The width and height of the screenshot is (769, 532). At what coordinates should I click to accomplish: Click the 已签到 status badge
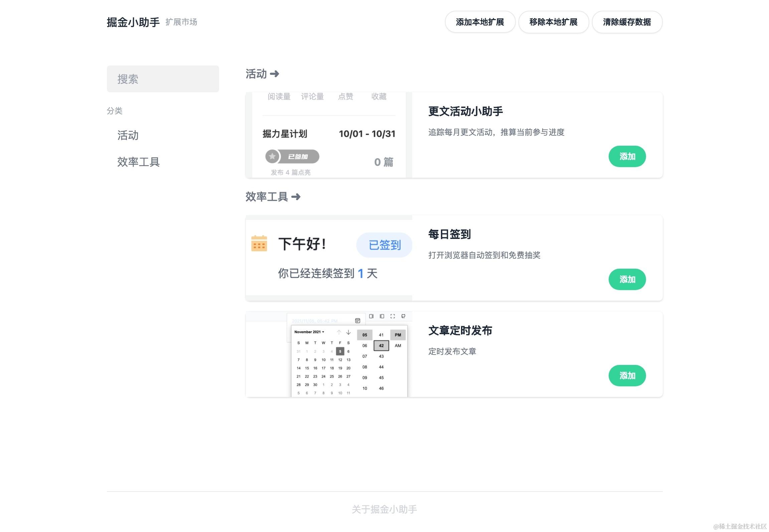(x=384, y=245)
